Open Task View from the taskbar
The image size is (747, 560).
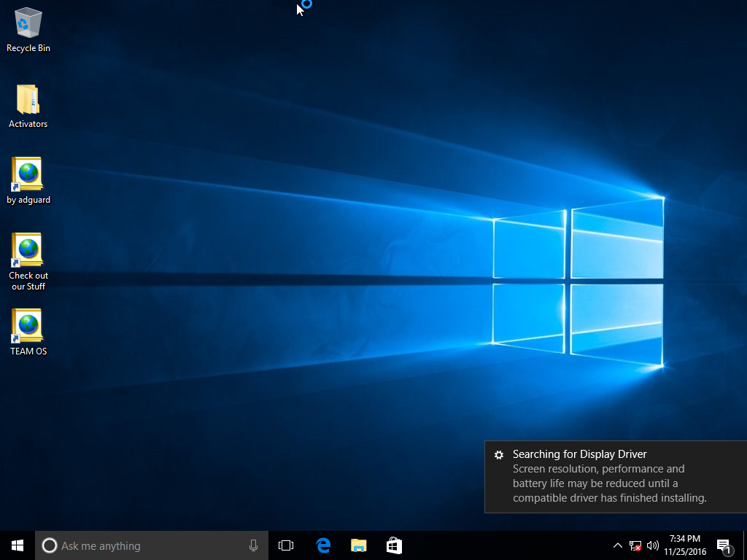[x=286, y=545]
